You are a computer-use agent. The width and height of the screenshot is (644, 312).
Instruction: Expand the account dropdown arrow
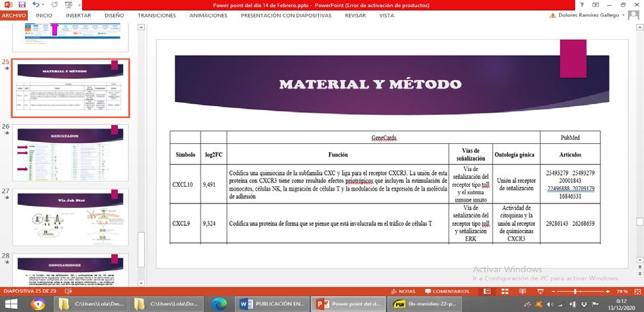pos(623,15)
